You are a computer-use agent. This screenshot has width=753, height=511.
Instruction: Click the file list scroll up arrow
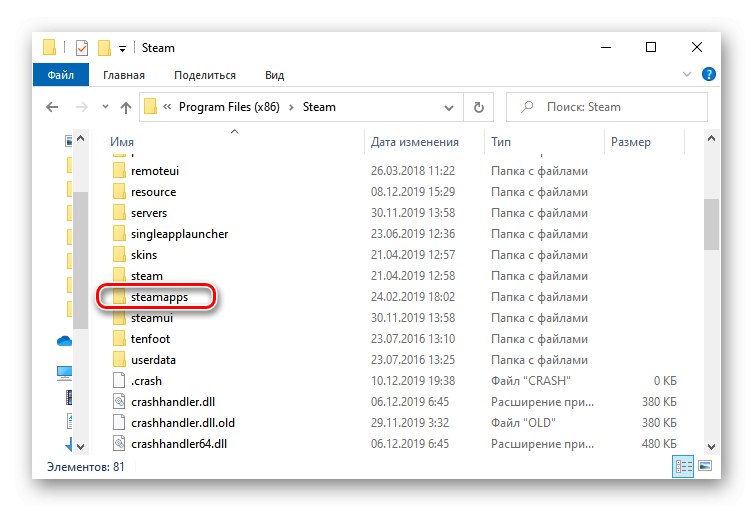[x=712, y=139]
